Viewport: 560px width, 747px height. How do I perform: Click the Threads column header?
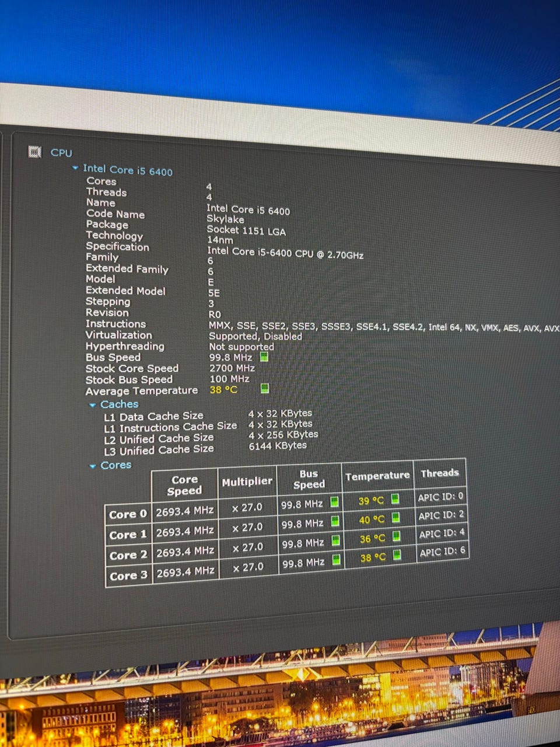point(440,473)
